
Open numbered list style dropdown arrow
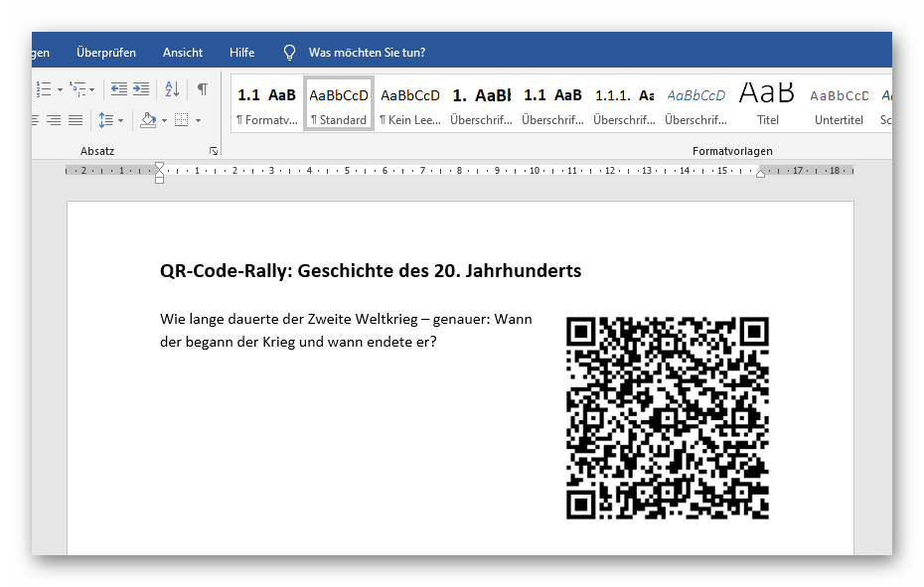click(x=60, y=89)
